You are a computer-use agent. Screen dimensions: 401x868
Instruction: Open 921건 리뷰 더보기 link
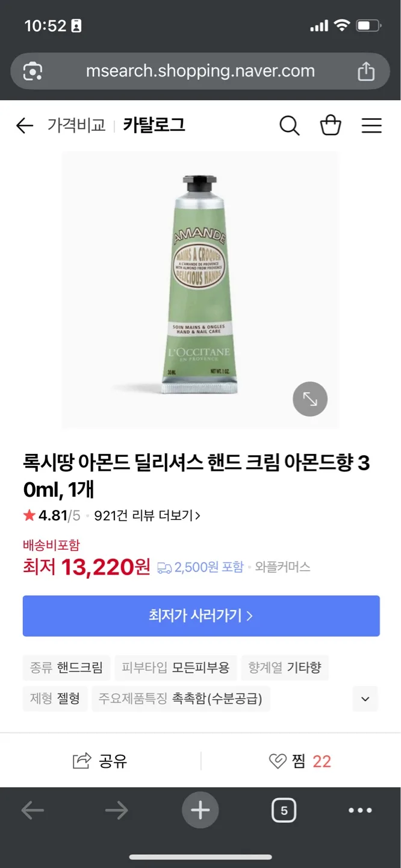coord(147,515)
